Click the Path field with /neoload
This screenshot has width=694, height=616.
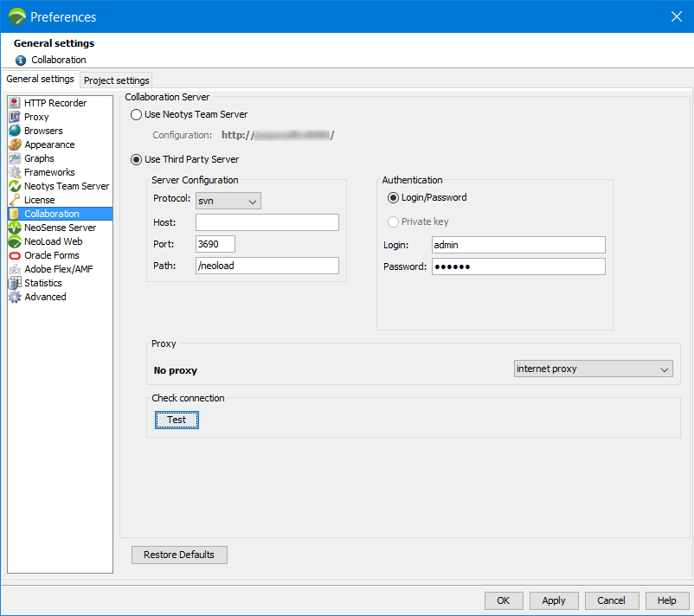tap(267, 266)
